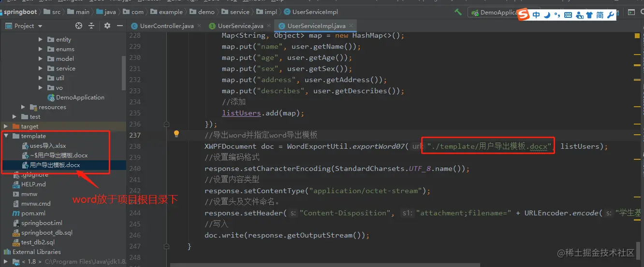Toggle Sogou moon half-width icon
This screenshot has width=644, height=267.
(x=547, y=15)
